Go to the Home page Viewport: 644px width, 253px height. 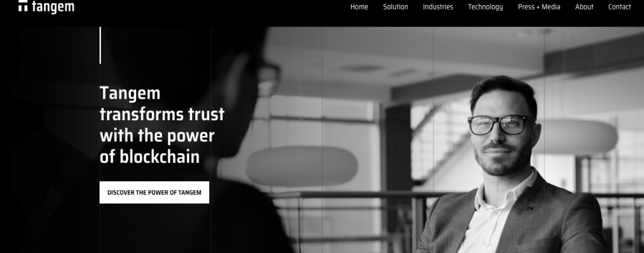[x=359, y=7]
